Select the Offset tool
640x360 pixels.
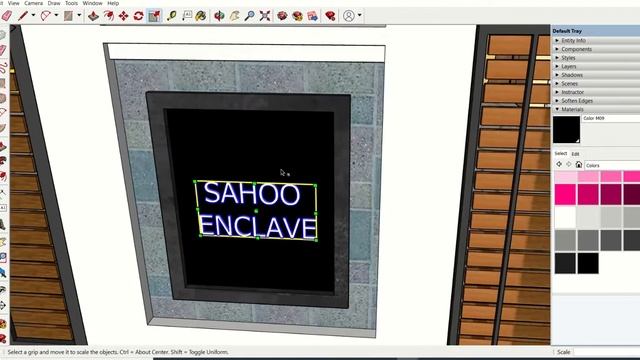109,16
